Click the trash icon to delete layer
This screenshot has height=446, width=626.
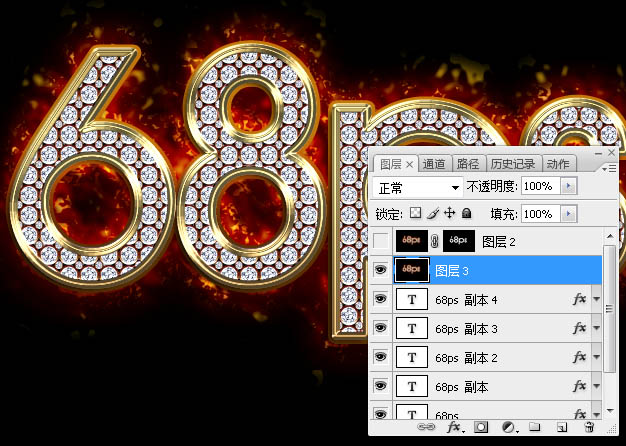click(588, 427)
